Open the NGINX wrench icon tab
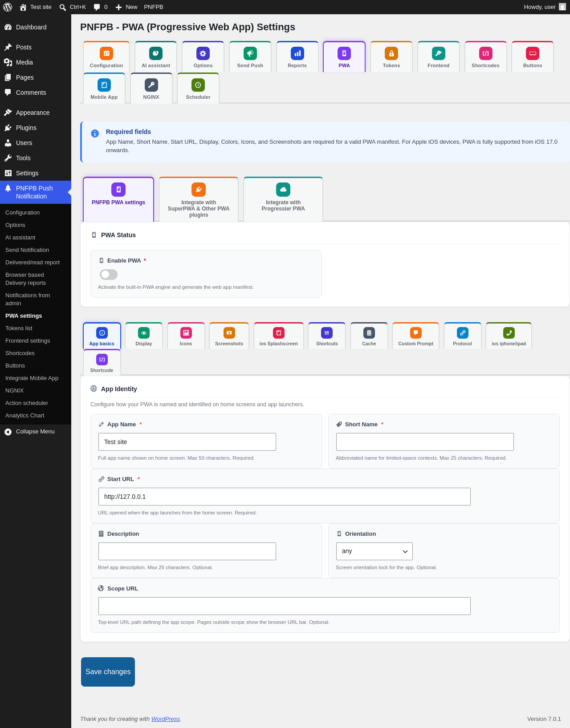 click(x=151, y=85)
